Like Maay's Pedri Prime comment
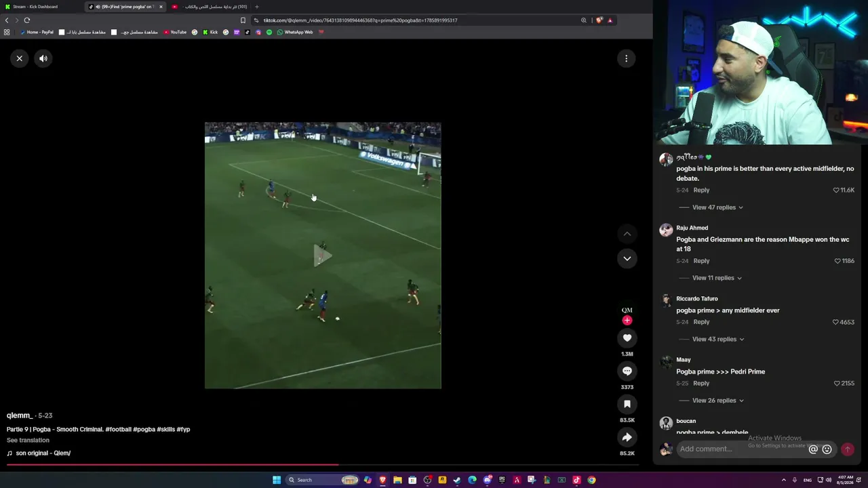868x488 pixels. pos(837,384)
